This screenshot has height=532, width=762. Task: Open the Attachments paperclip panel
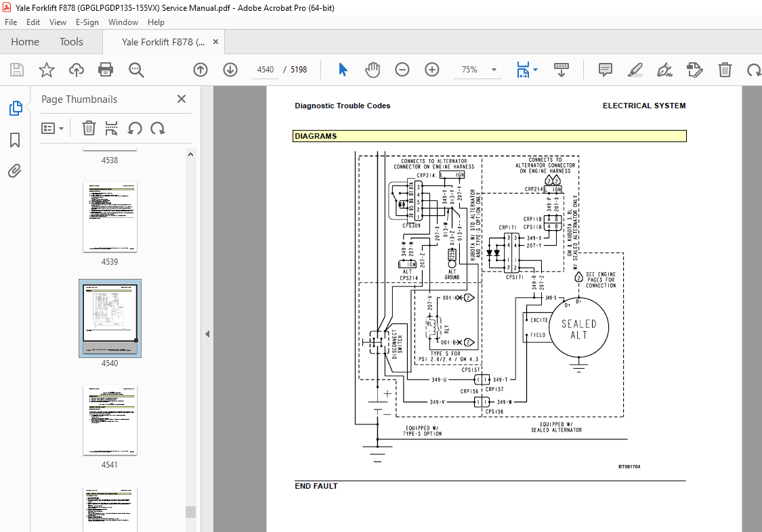tap(15, 171)
